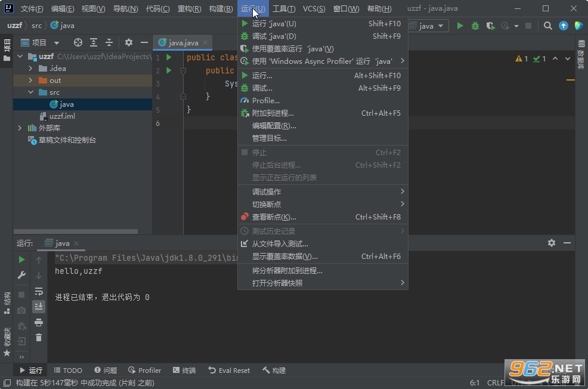588x389 pixels.
Task: Open the Profiler tool window
Action: (x=144, y=371)
